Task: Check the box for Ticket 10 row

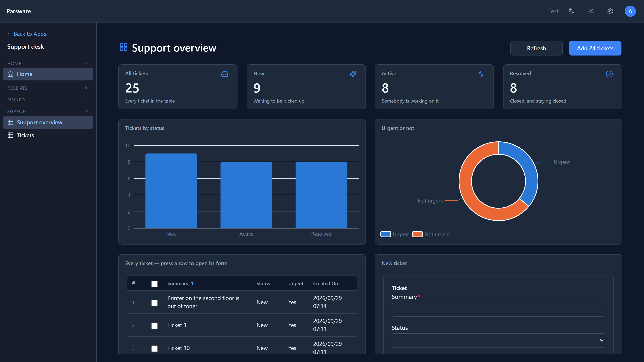Action: 155,348
